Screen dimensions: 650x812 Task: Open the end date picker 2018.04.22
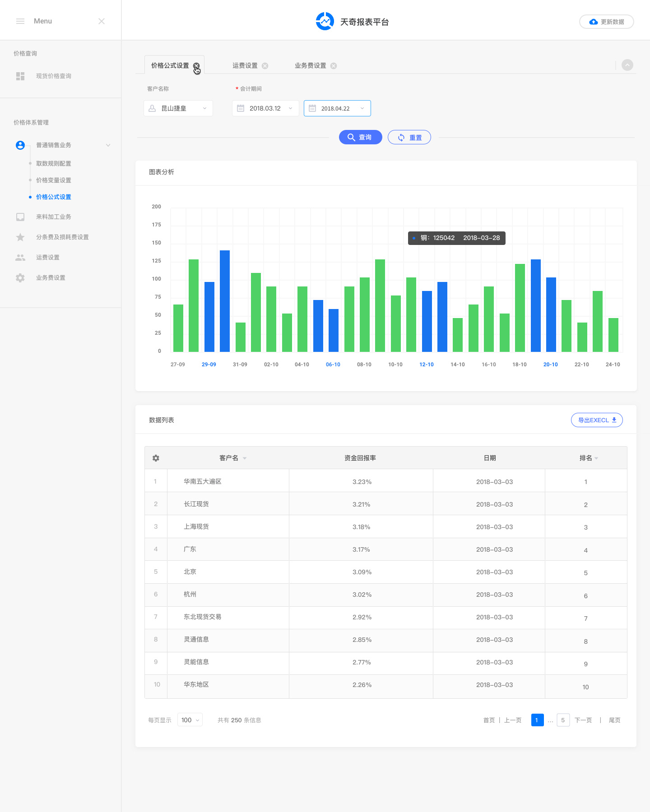click(337, 108)
